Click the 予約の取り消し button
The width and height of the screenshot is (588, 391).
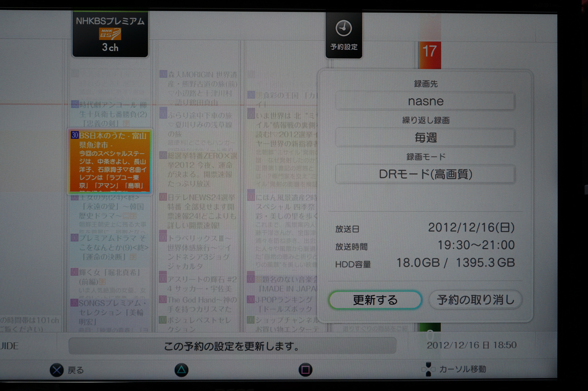pos(475,300)
